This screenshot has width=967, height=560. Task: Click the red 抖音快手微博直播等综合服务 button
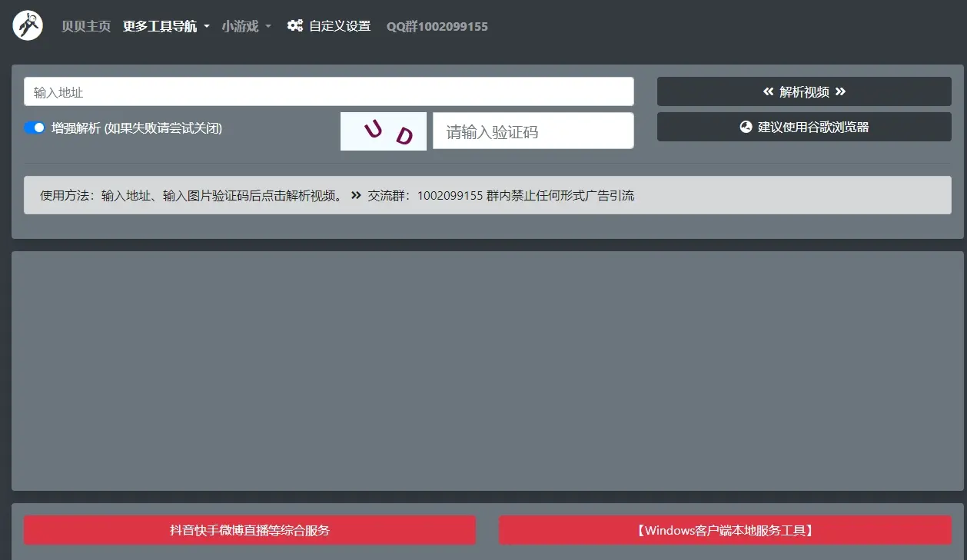tap(250, 529)
